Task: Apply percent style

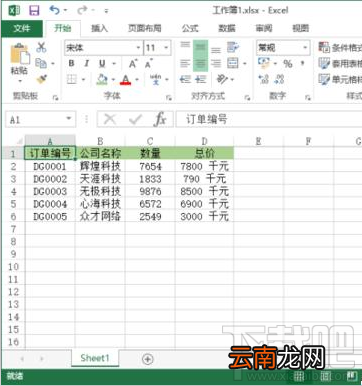Action: click(288, 63)
